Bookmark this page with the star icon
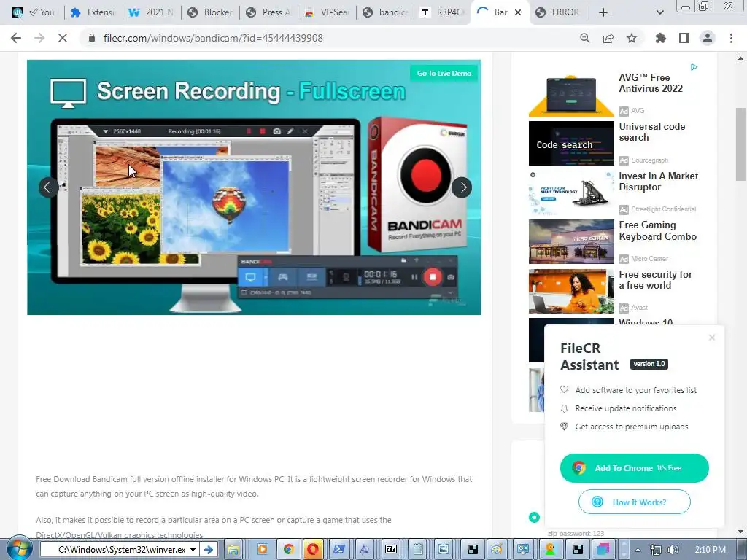This screenshot has width=747, height=560. (632, 38)
